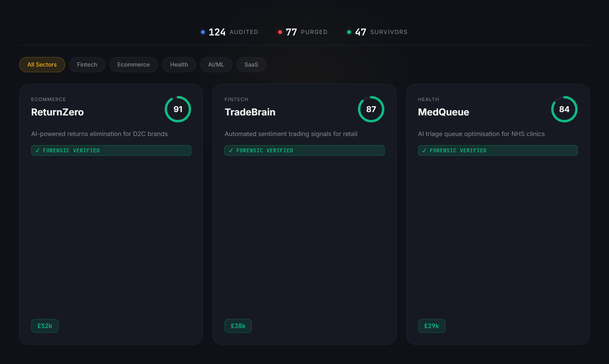Filter startups by Fintech sector
Image resolution: width=609 pixels, height=364 pixels.
click(x=87, y=64)
